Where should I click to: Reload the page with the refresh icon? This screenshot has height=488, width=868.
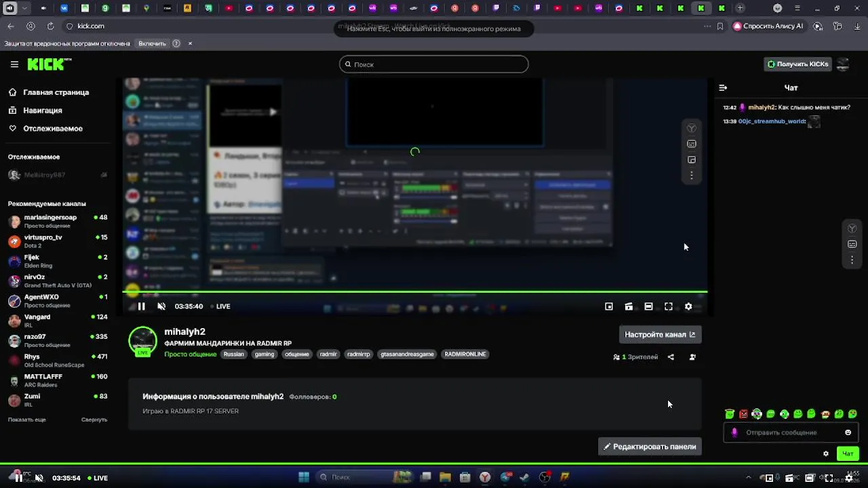50,26
